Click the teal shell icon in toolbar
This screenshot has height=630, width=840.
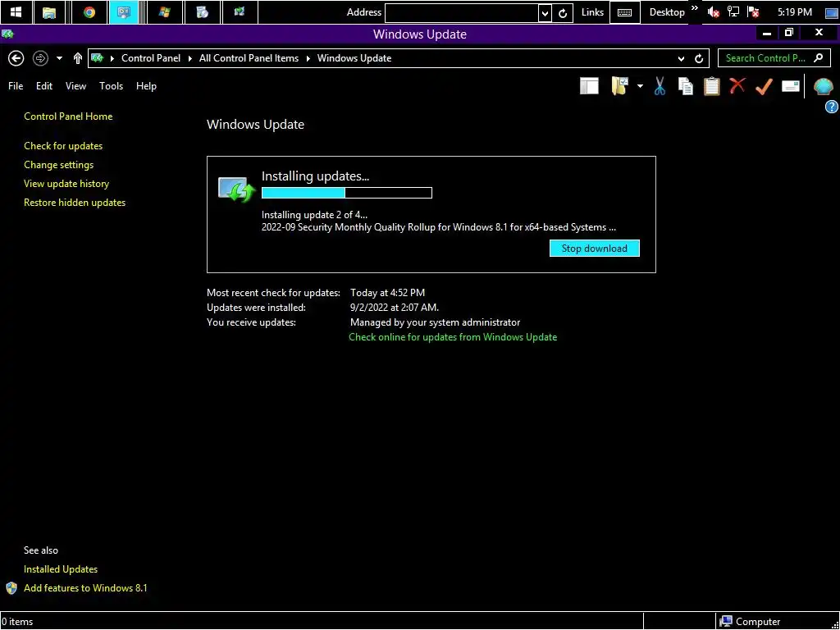tap(823, 86)
